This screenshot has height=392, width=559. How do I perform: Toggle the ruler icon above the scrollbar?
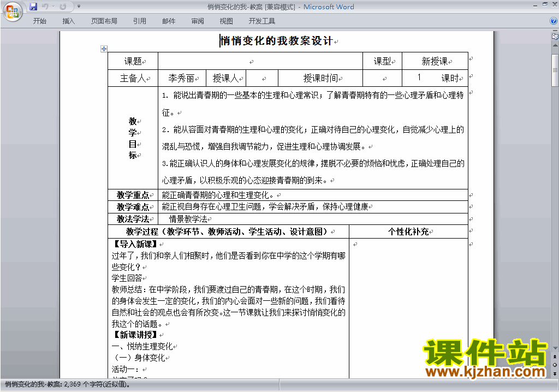point(555,36)
